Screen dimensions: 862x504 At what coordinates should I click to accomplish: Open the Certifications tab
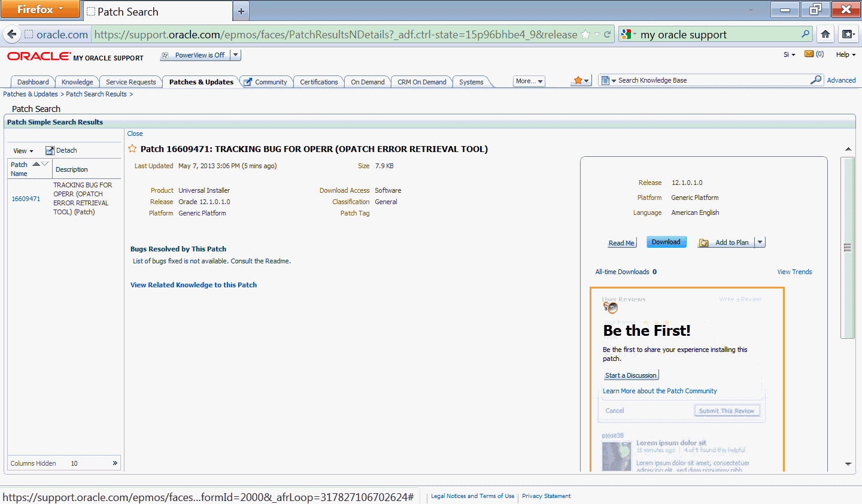(x=319, y=82)
